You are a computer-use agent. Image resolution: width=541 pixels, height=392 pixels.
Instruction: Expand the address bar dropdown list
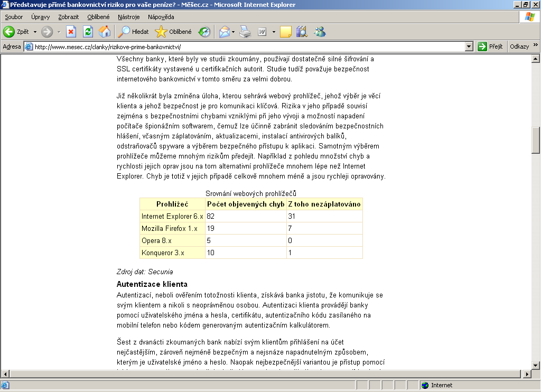(x=469, y=46)
